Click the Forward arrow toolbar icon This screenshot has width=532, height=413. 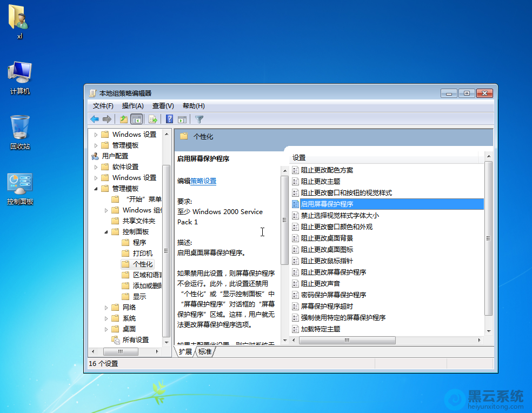coord(107,119)
